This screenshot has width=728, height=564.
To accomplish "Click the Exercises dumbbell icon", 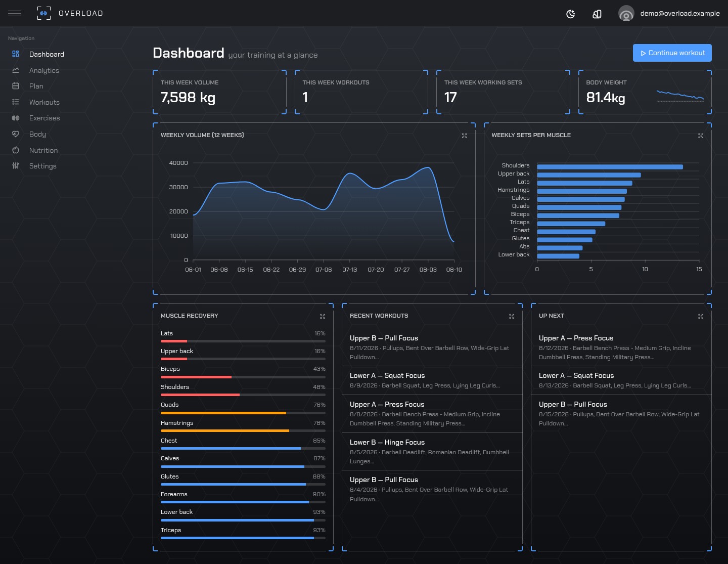I will (x=16, y=118).
